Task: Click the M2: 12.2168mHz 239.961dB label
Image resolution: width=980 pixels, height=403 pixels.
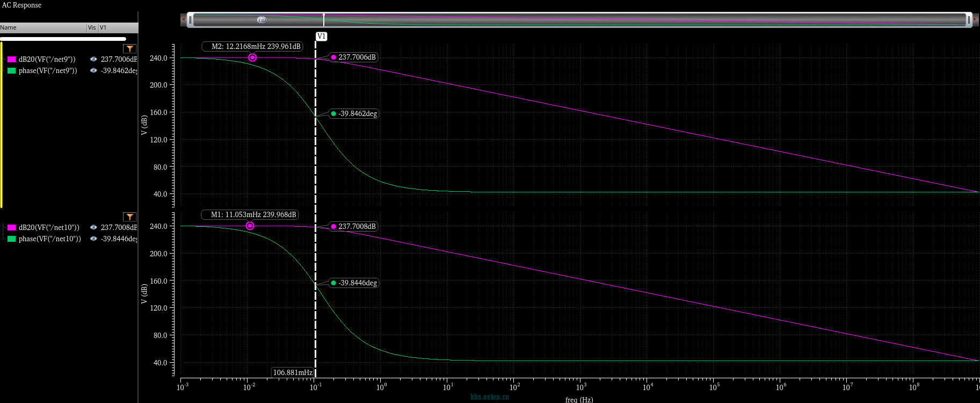Action: [252, 46]
